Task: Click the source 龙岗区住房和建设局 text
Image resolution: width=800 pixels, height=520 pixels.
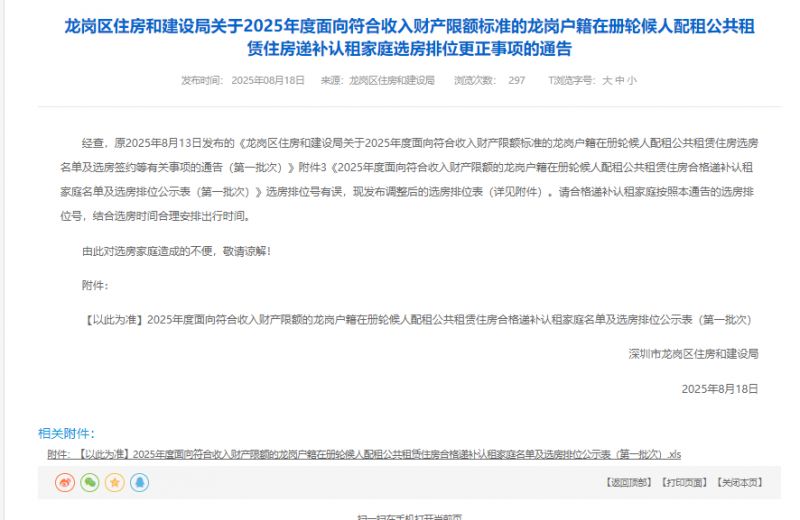Action: pos(391,80)
